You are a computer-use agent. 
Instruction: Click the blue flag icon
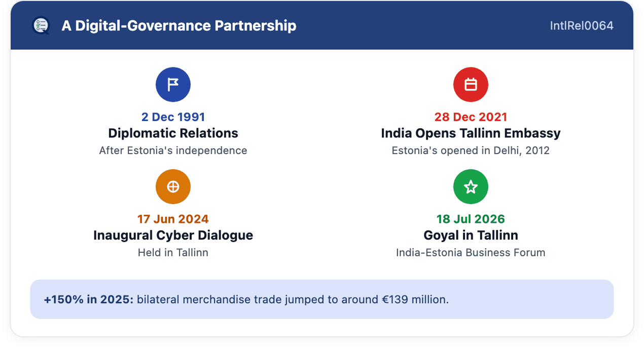click(173, 85)
